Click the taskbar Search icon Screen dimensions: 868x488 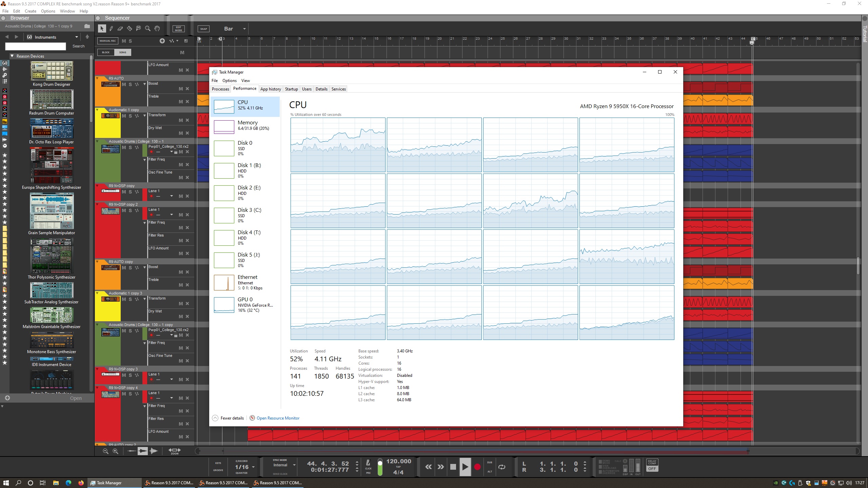[19, 483]
